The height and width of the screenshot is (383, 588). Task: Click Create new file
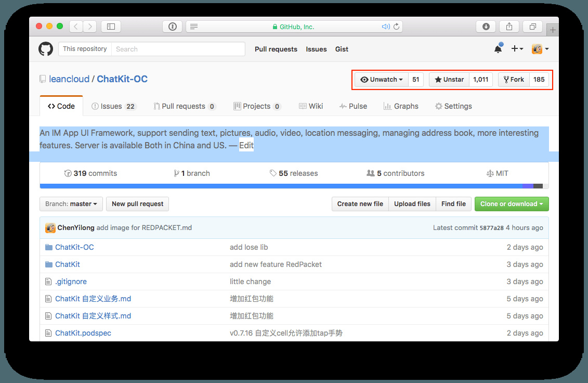(360, 204)
